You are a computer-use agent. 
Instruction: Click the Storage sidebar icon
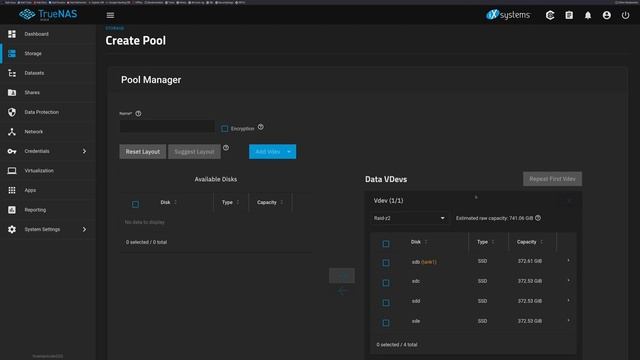pyautogui.click(x=12, y=53)
